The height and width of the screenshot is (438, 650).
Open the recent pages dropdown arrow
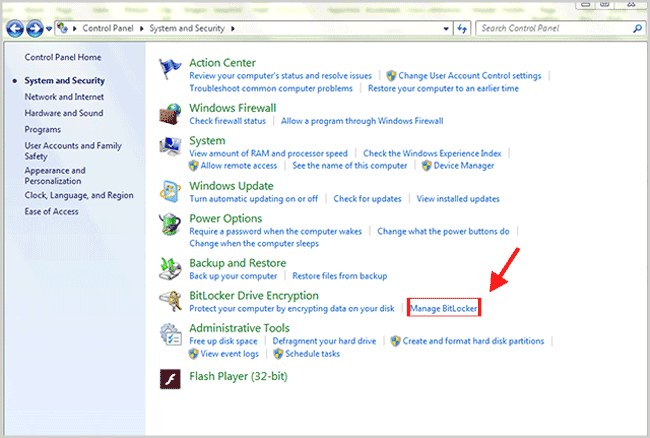point(49,29)
